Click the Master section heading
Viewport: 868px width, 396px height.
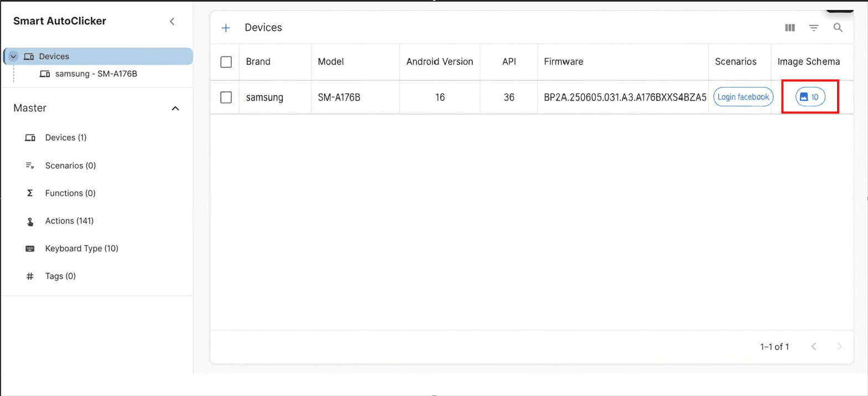[30, 108]
